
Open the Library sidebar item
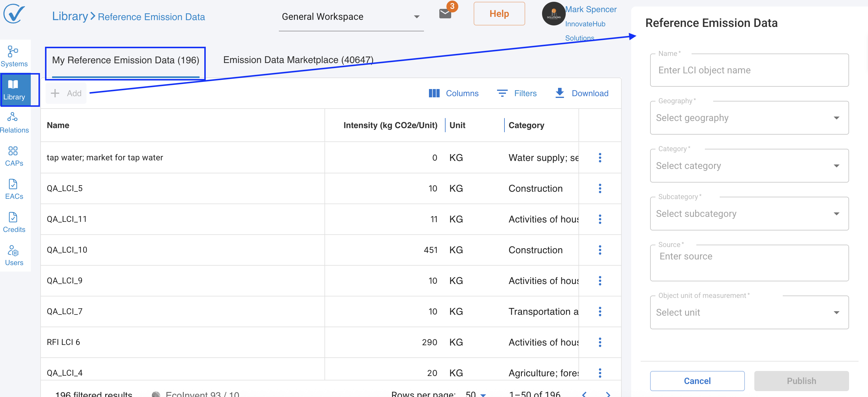(14, 90)
